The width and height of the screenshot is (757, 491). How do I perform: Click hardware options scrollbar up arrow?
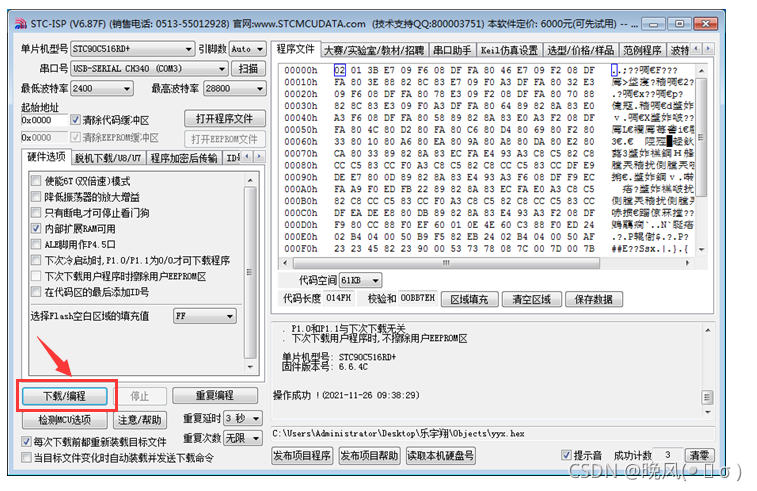click(250, 180)
